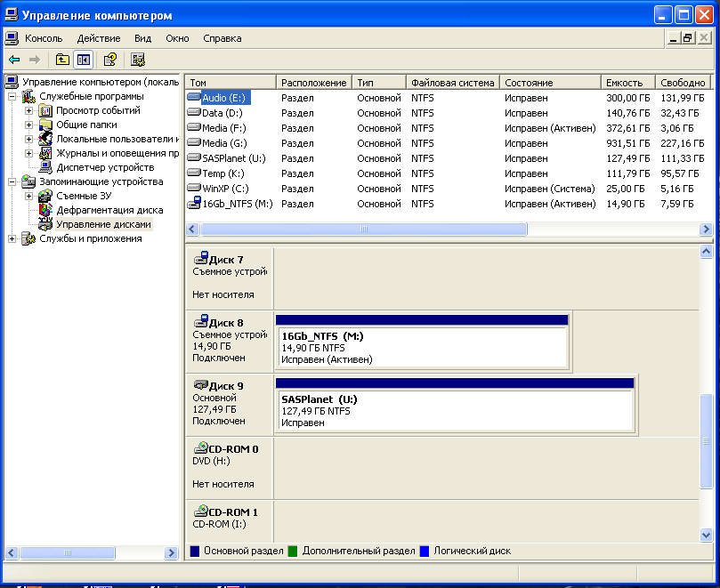Expand the Просмотр событий node
The image size is (720, 588).
pyautogui.click(x=28, y=110)
